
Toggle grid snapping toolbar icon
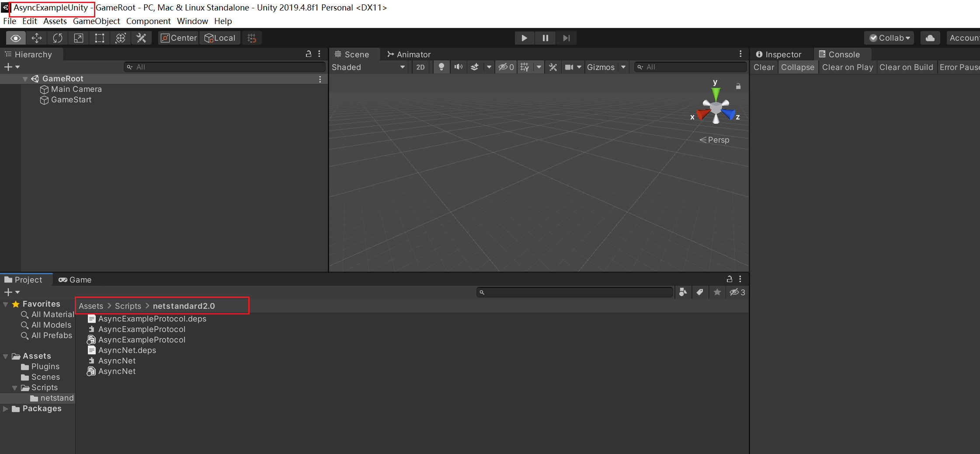click(x=252, y=38)
